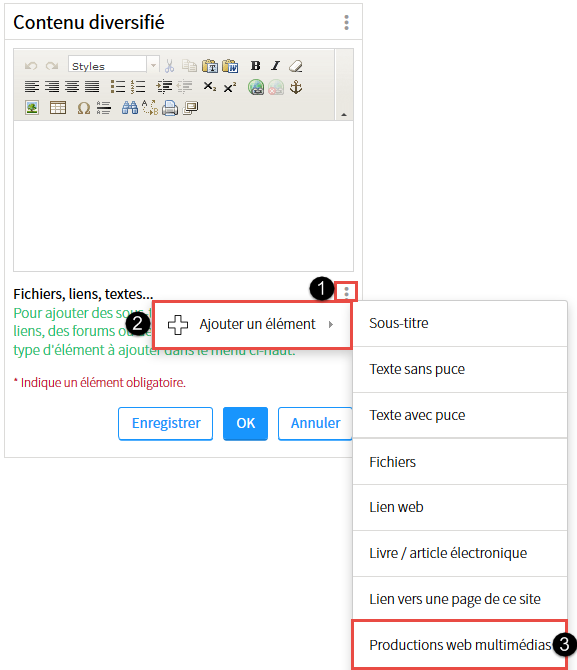Click inside the empty text editor area
The height and width of the screenshot is (670, 577).
tap(183, 196)
